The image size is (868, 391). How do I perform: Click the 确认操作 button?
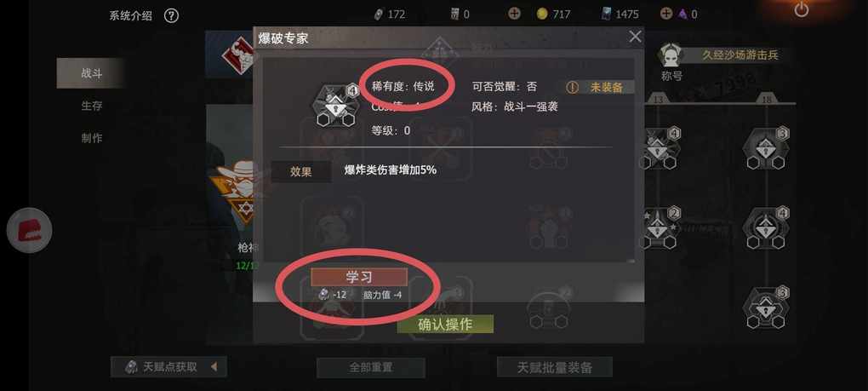click(445, 325)
